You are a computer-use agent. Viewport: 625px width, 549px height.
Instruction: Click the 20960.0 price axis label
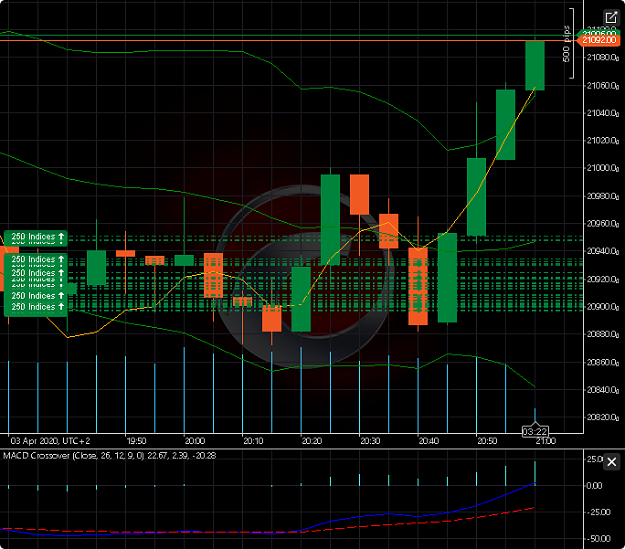point(603,224)
